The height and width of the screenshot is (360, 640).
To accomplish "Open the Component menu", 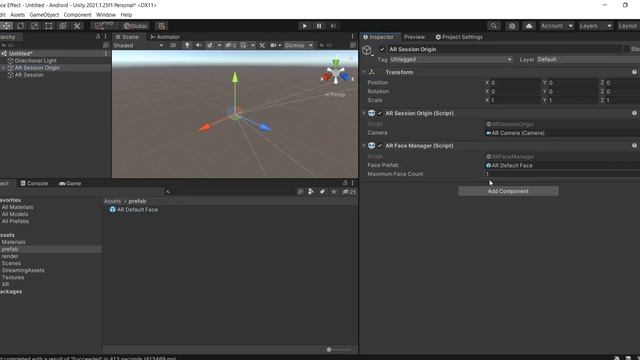I will coord(78,15).
